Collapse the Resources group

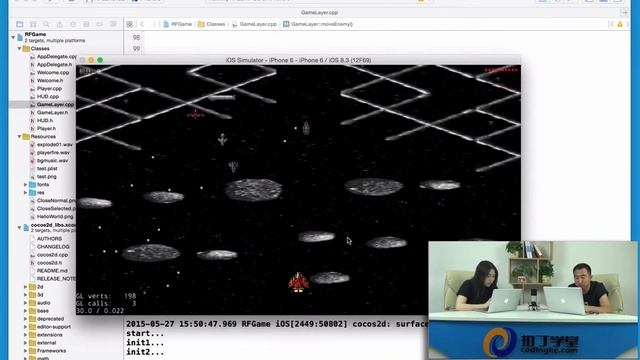pyautogui.click(x=19, y=137)
